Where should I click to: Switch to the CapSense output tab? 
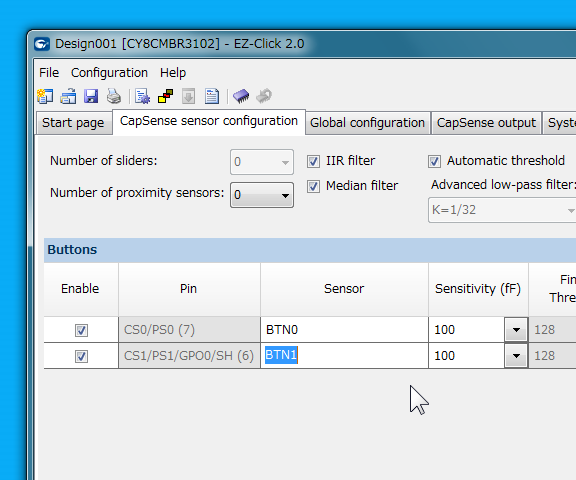(x=486, y=123)
